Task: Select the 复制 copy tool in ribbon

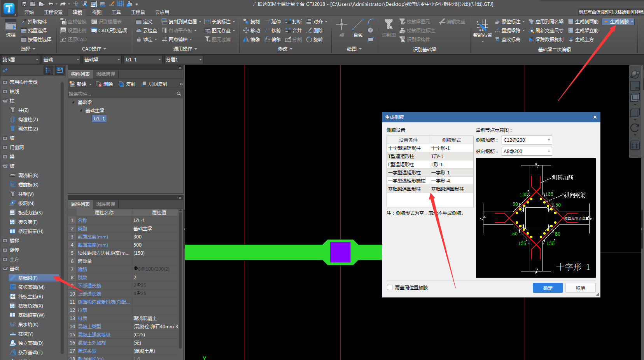Action: pos(251,22)
